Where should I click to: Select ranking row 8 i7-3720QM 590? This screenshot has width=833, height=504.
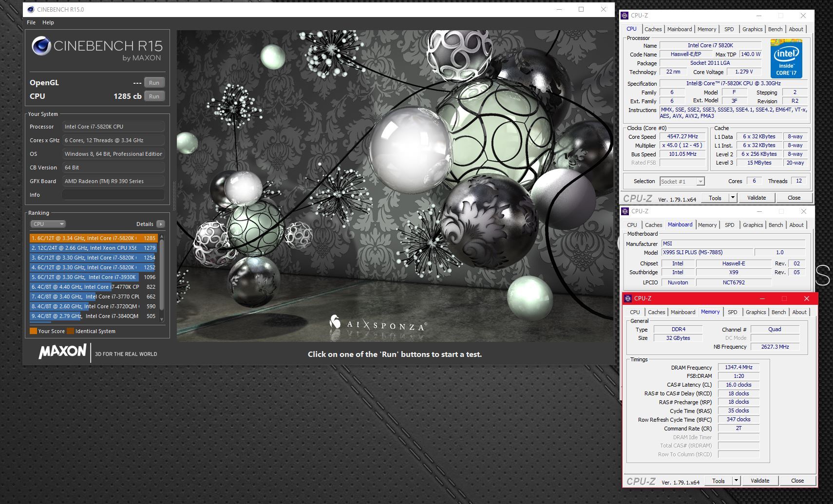[x=94, y=306]
